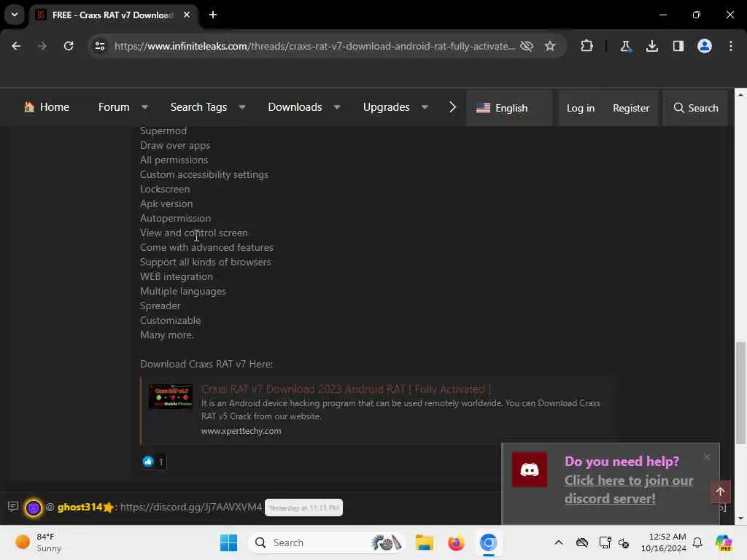Open the forum Search button

[x=695, y=108]
